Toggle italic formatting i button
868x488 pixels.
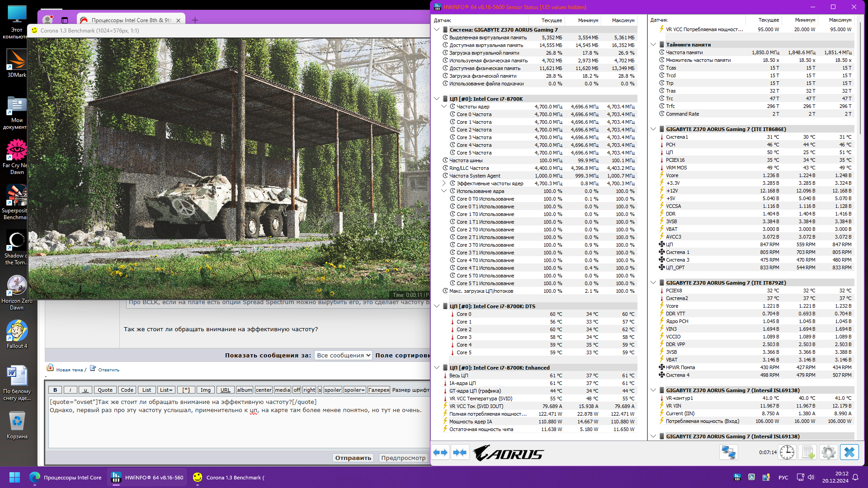pyautogui.click(x=70, y=390)
